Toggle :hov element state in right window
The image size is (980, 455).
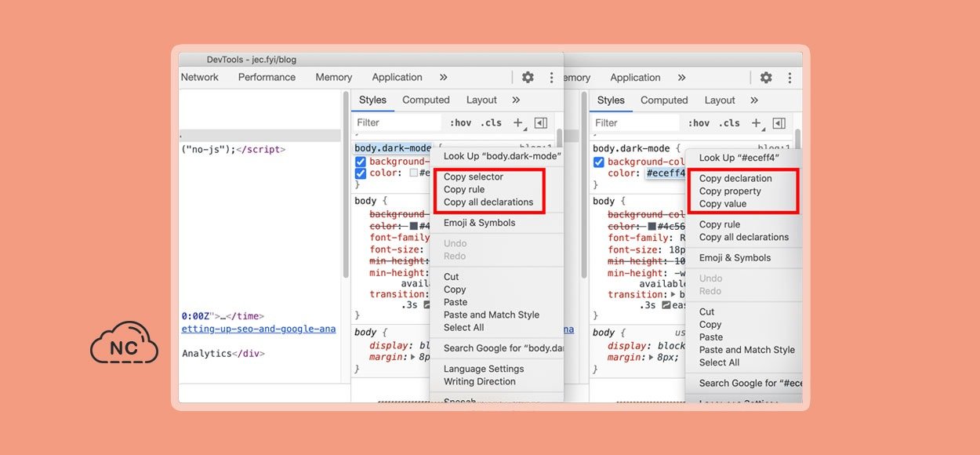click(699, 122)
